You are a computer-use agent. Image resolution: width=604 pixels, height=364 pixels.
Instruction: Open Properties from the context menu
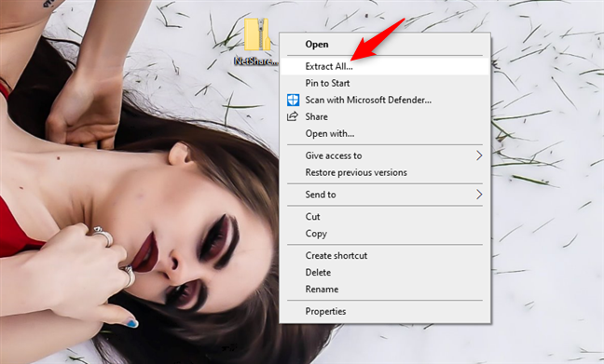click(385, 311)
